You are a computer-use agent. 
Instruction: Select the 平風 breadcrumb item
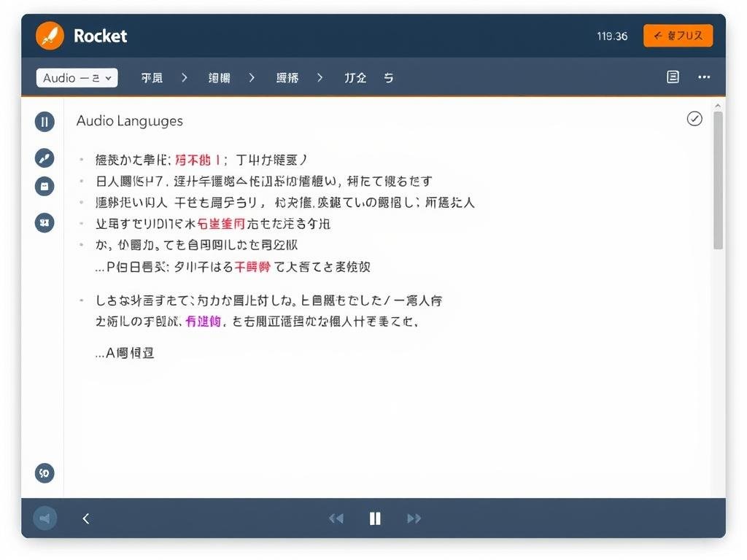coord(151,77)
